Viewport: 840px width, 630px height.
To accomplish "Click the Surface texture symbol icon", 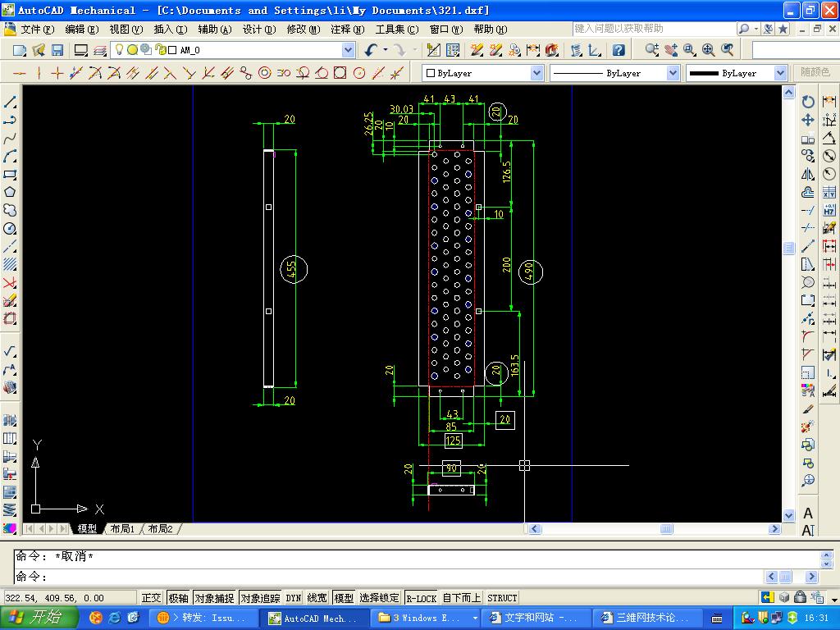I will tap(10, 351).
